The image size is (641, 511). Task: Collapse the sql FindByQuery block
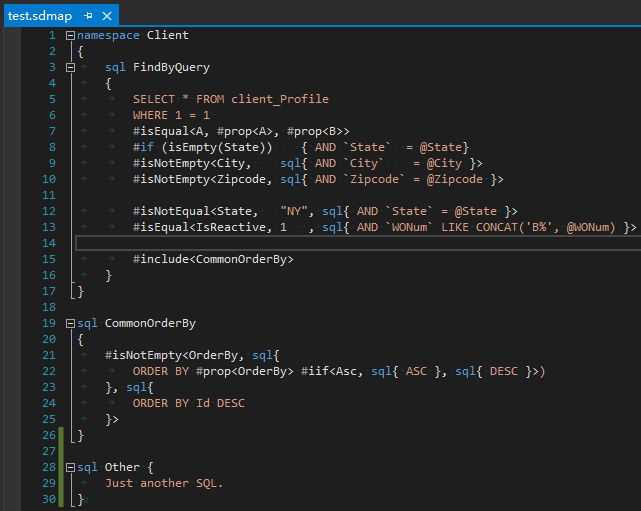tap(70, 68)
